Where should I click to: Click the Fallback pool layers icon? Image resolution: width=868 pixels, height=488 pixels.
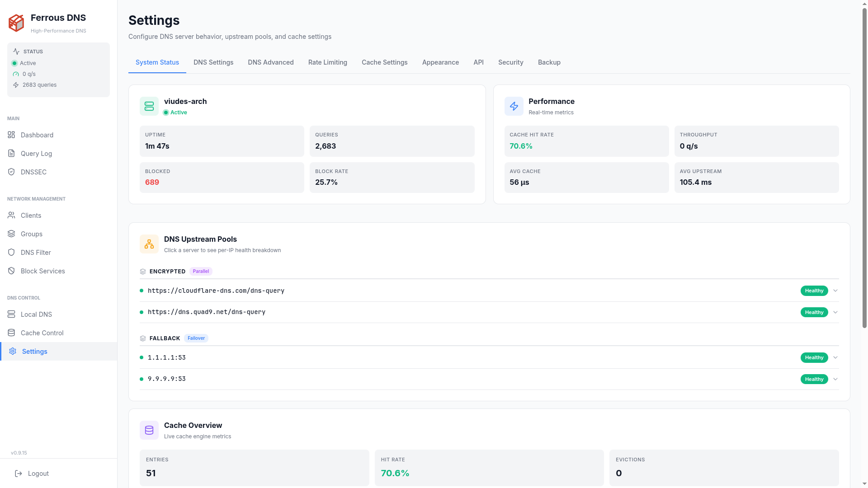coord(143,338)
